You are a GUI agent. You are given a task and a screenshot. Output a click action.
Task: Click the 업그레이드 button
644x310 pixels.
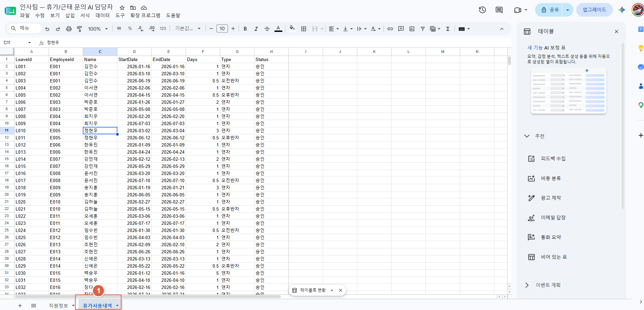click(x=594, y=10)
